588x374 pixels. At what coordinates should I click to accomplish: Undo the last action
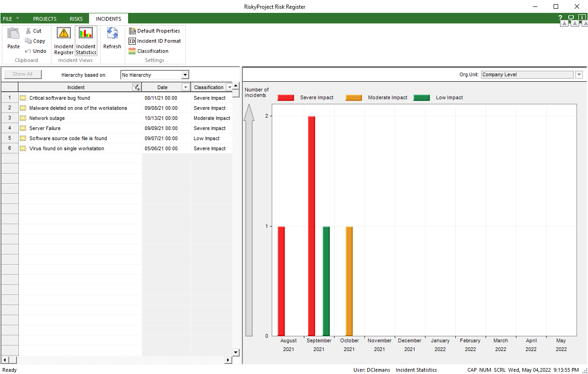tap(36, 51)
